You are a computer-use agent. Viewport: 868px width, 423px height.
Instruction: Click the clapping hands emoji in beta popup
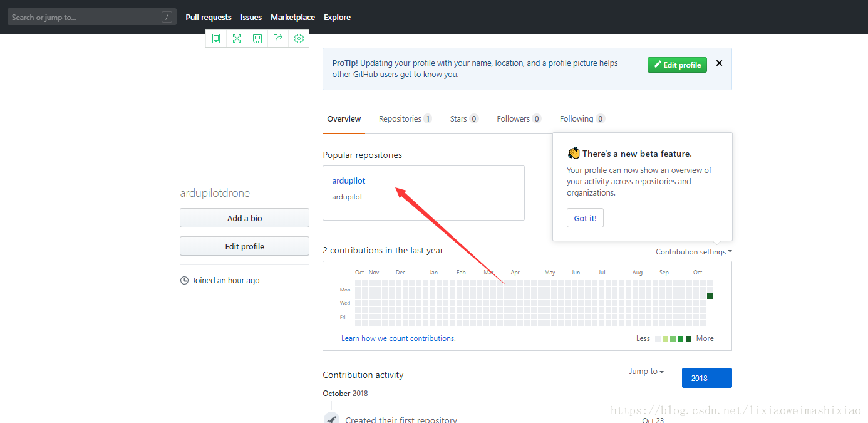(574, 154)
